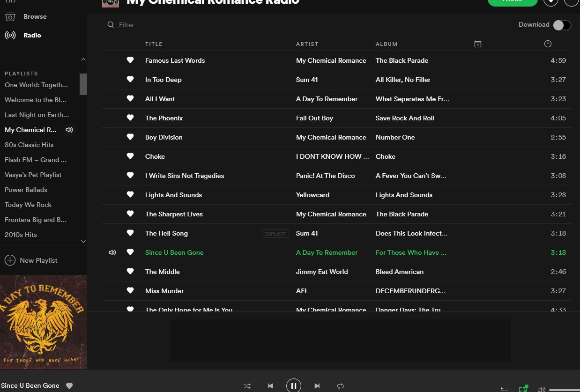
Task: Toggle the liked heart for The Hell Song
Action: (x=130, y=233)
